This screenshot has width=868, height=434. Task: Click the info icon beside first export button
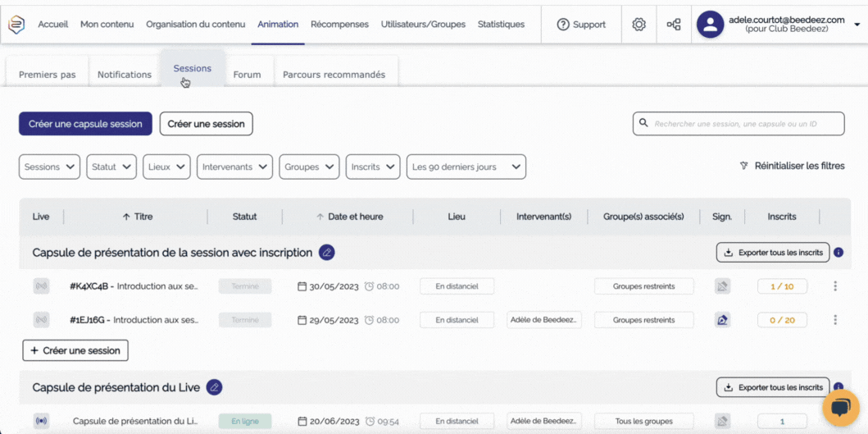click(x=838, y=253)
